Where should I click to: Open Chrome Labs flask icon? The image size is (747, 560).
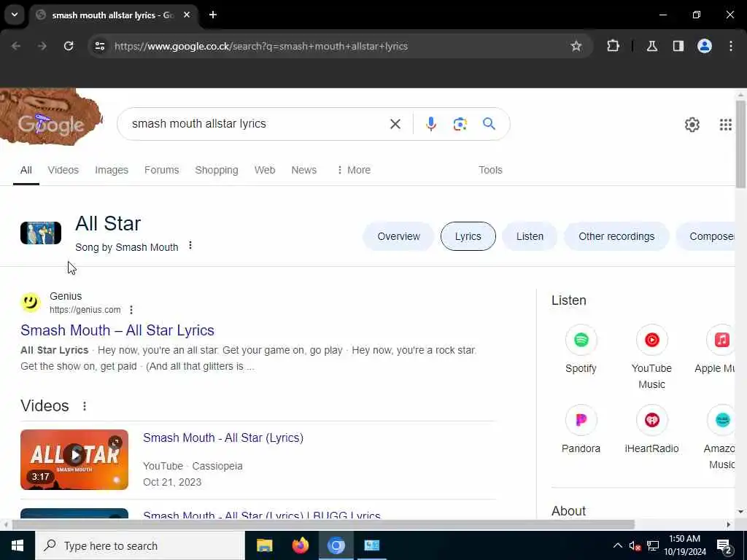point(651,46)
